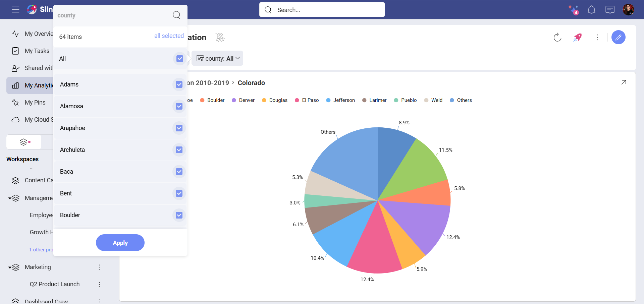The height and width of the screenshot is (304, 644).
Task: Click the crossed-out award badge icon
Action: tap(220, 37)
